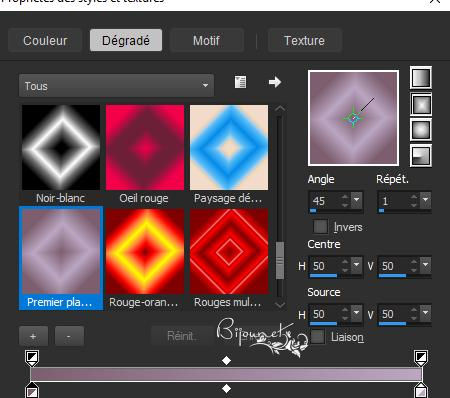Select the Premier pla… gradient thumbnail
The width and height of the screenshot is (450, 398).
coord(61,251)
